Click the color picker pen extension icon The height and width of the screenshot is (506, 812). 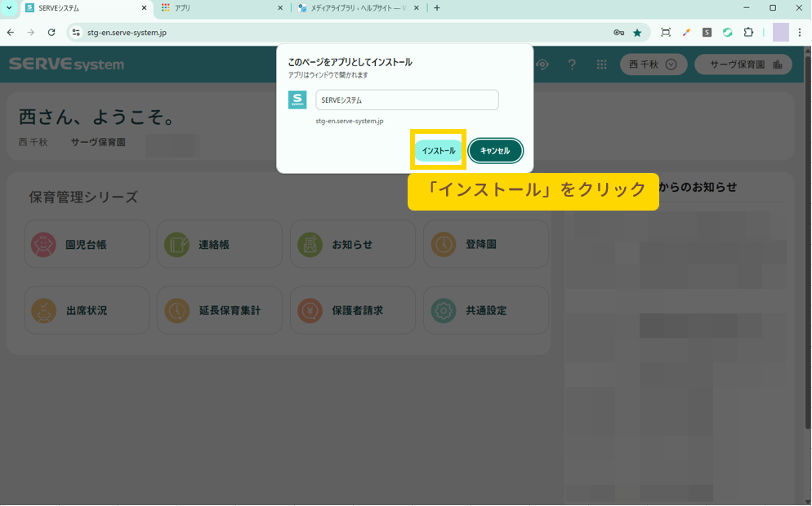point(686,33)
